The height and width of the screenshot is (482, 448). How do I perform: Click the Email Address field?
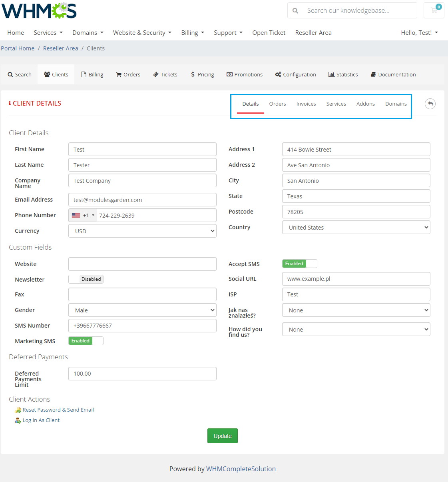tap(142, 200)
